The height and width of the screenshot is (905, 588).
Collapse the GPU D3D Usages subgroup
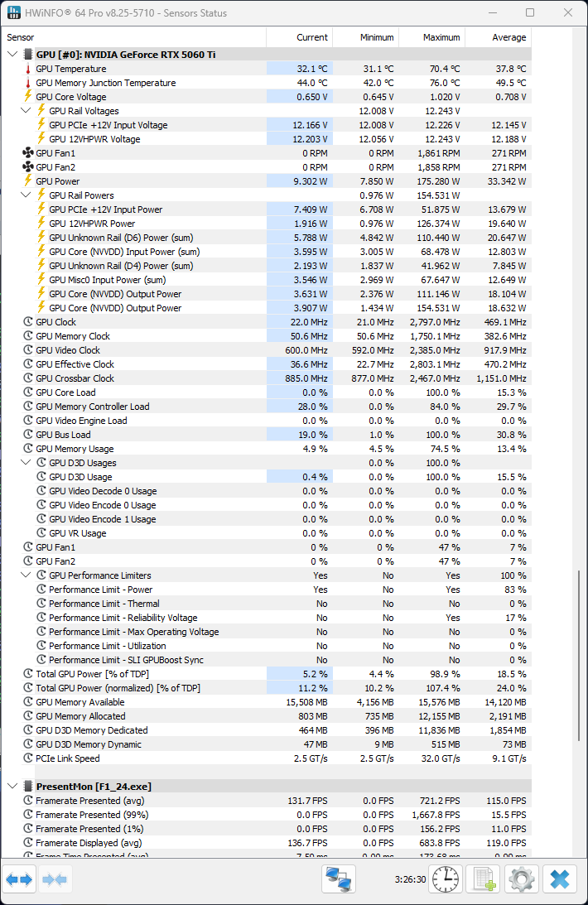click(x=26, y=462)
